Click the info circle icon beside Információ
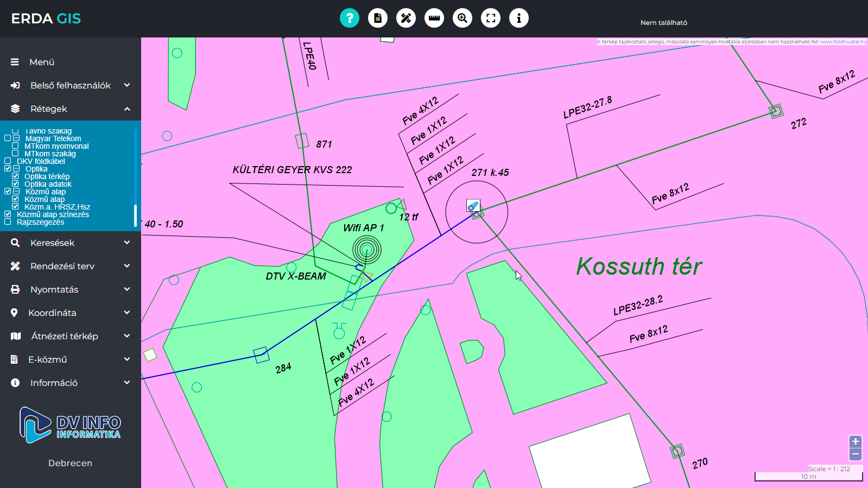Image resolution: width=868 pixels, height=488 pixels. [x=15, y=383]
